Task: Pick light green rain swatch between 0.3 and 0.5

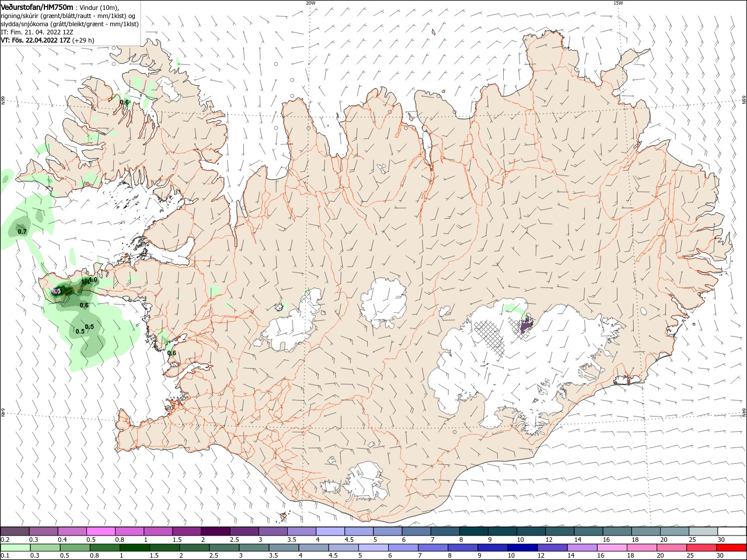Action: (45, 548)
